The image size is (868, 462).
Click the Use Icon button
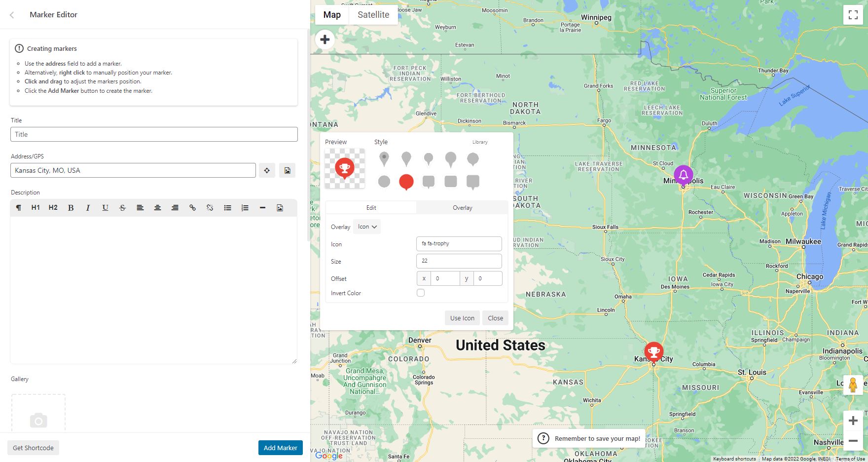tap(462, 318)
